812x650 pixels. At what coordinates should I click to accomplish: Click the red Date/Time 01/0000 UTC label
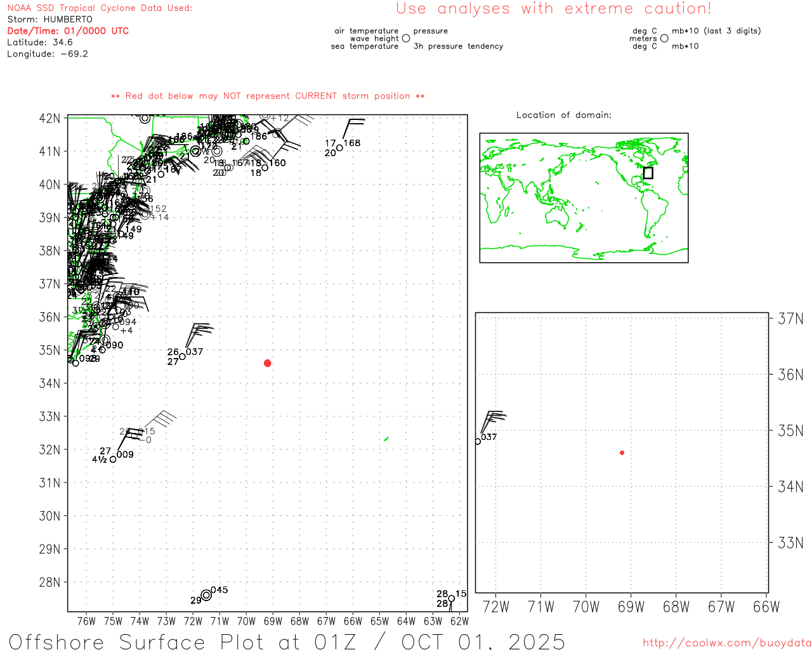(68, 31)
